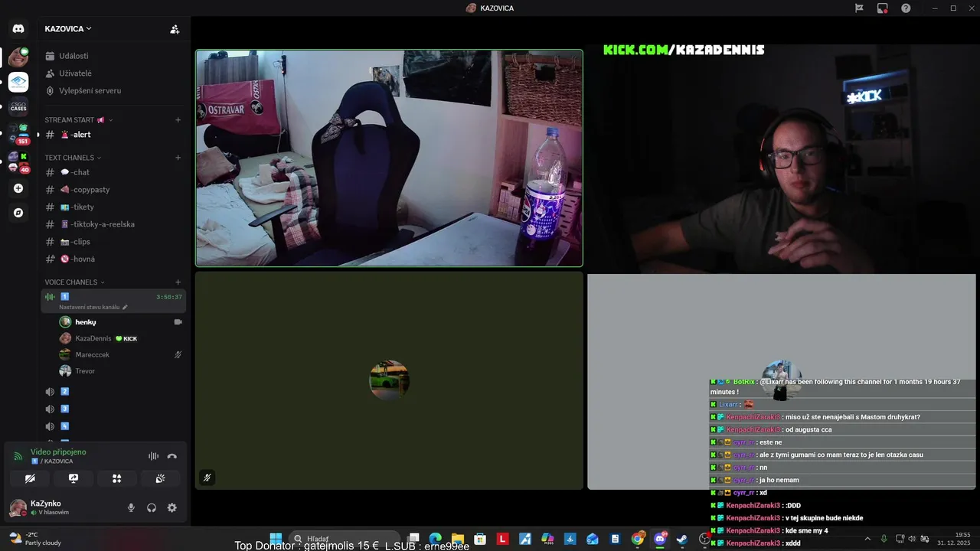
Task: Create channel in STREAM START category
Action: pyautogui.click(x=178, y=119)
